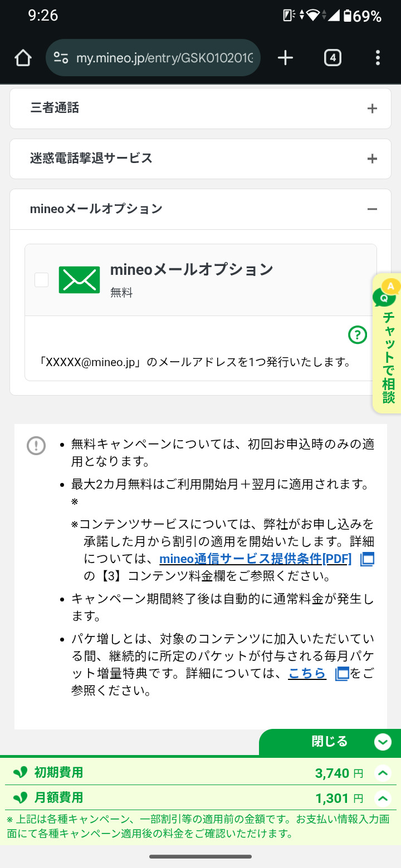401x868 pixels.
Task: Tap the green mail envelope icon
Action: coord(79,280)
